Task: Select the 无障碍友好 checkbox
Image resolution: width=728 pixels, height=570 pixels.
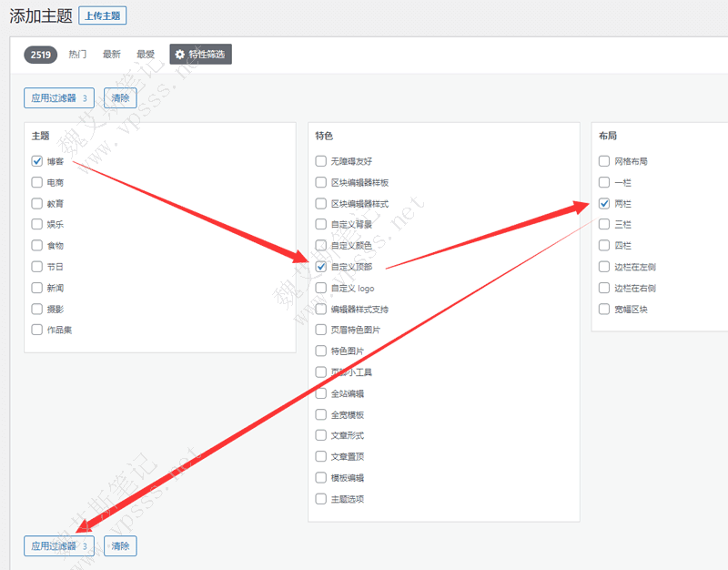Action: [x=320, y=161]
